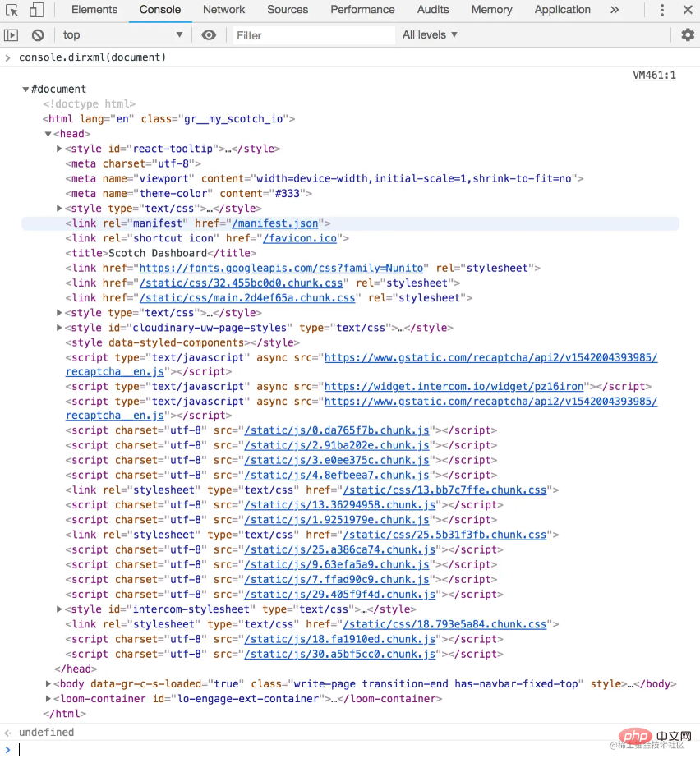Viewport: 700px width, 763px height.
Task: Open the 0.da765f7b.chunk.js link
Action: 337,430
